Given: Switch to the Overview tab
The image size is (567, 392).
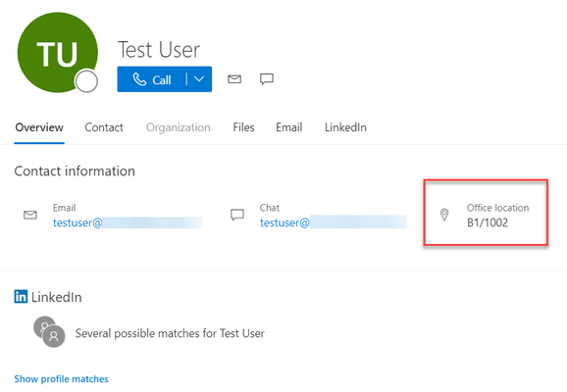Looking at the screenshot, I should 39,127.
